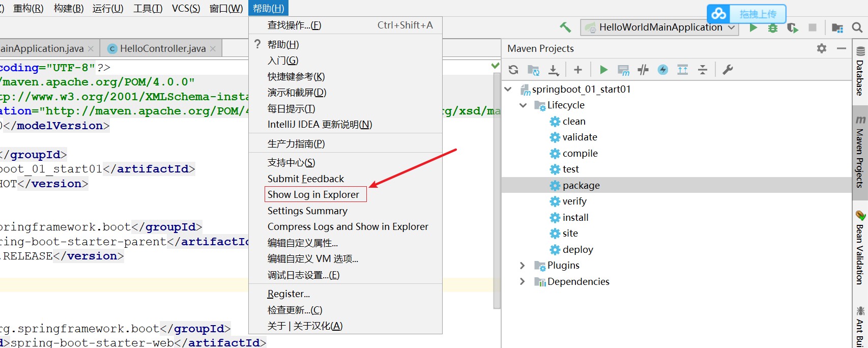Open the VCS(S) menu
Viewport: 868px width, 348px height.
pos(186,9)
